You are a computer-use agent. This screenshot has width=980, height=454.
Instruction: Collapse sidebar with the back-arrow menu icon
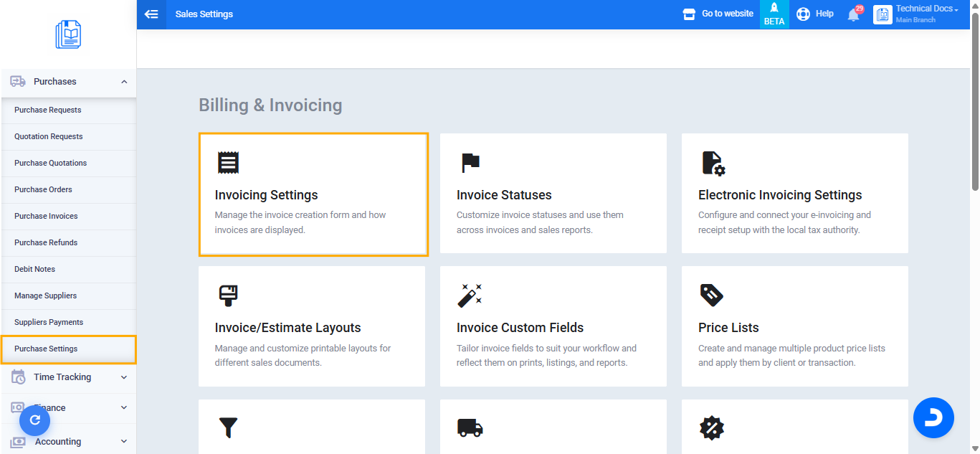151,14
